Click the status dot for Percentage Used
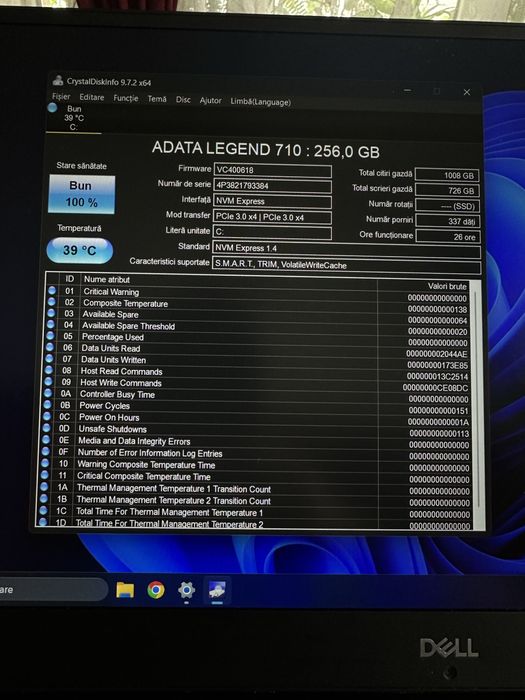Screen dimensions: 525x700 (x=50, y=335)
